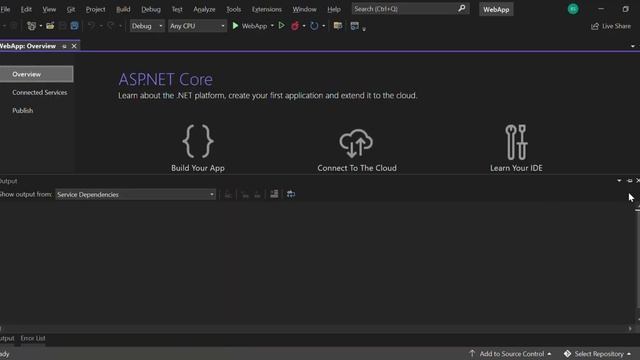Open the document tabs overflow dropdown
Viewport: 640px width, 360px height.
tap(633, 46)
